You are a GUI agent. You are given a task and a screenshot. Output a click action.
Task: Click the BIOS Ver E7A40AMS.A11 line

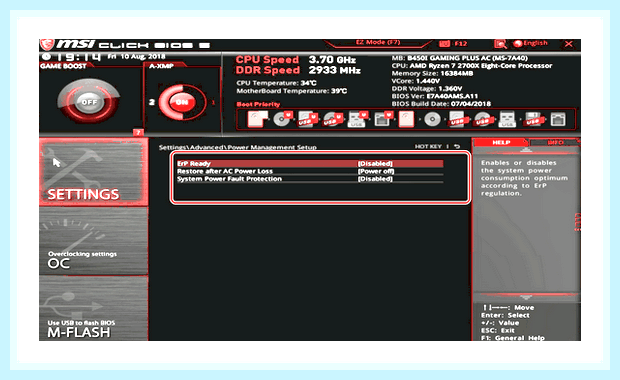435,96
